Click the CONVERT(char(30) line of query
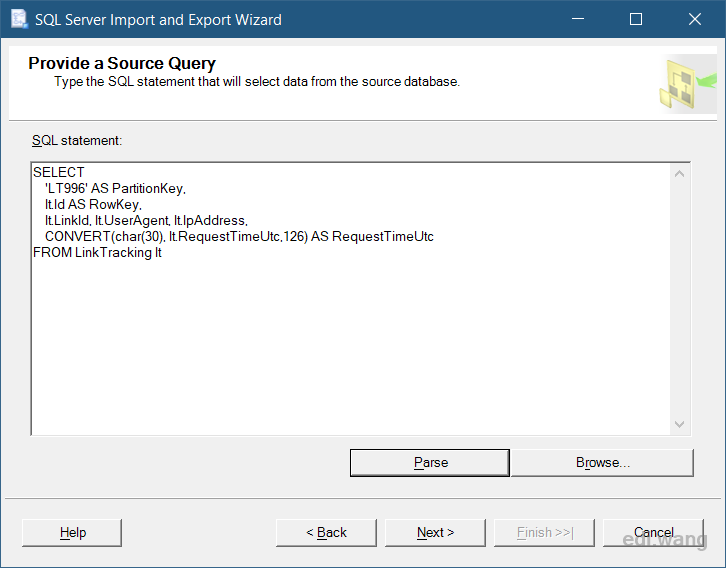The width and height of the screenshot is (726, 568). coord(239,237)
